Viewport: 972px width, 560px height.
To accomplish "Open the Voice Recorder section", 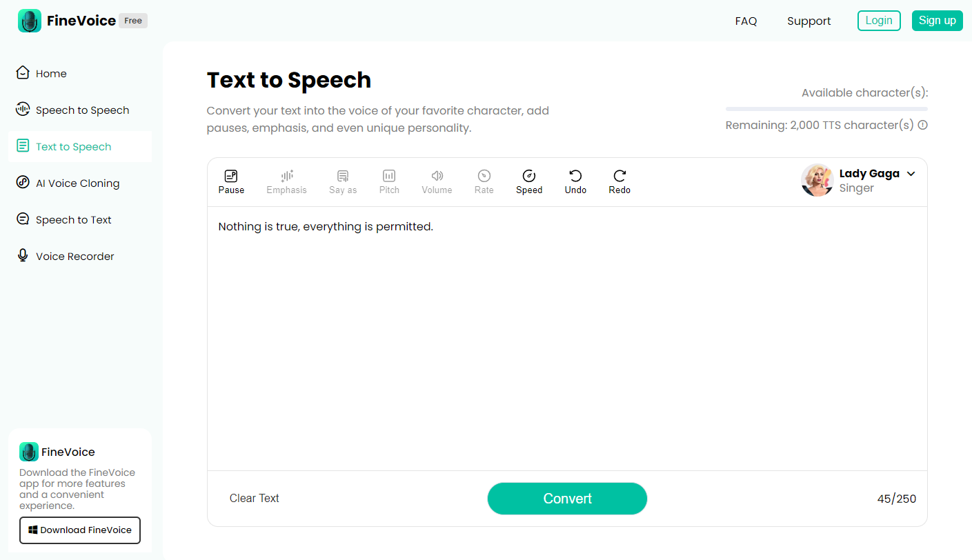I will coord(75,257).
